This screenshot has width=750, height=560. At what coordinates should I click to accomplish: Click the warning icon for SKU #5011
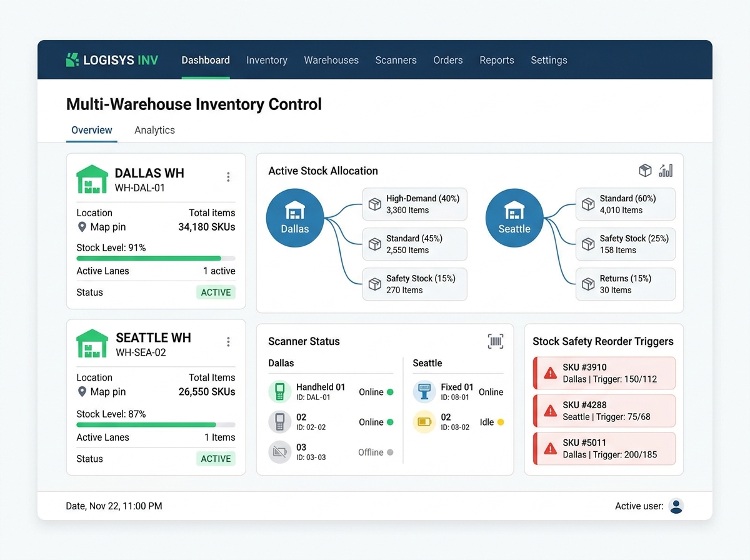(x=550, y=448)
